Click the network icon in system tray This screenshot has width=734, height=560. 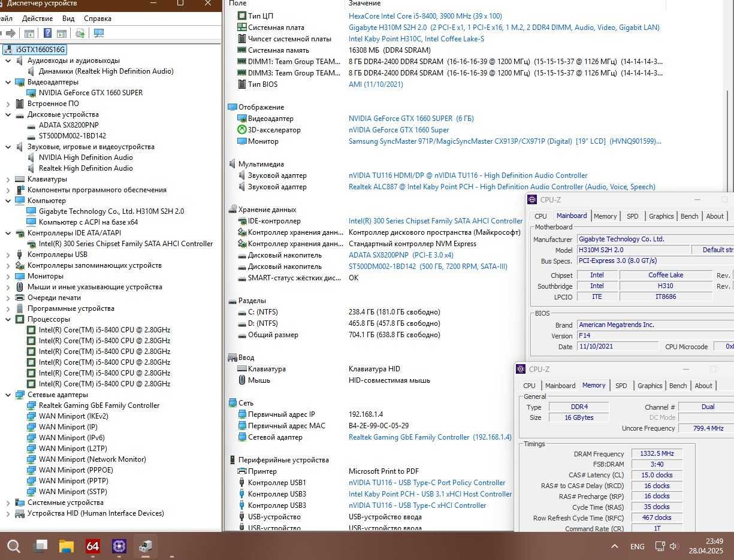(x=660, y=546)
